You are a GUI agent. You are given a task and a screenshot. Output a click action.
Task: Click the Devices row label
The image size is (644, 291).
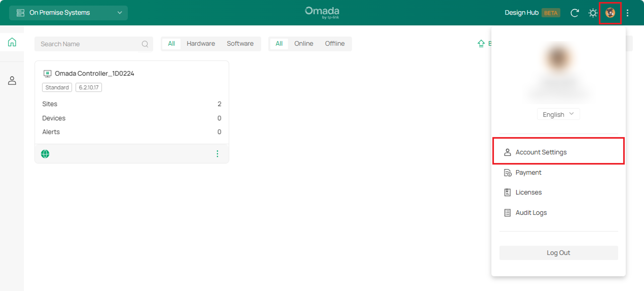[54, 118]
